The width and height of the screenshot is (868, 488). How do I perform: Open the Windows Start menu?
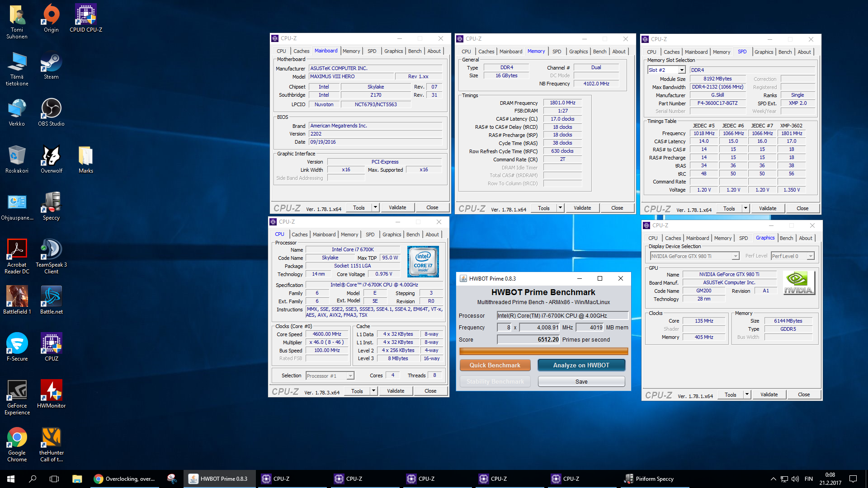(11, 479)
